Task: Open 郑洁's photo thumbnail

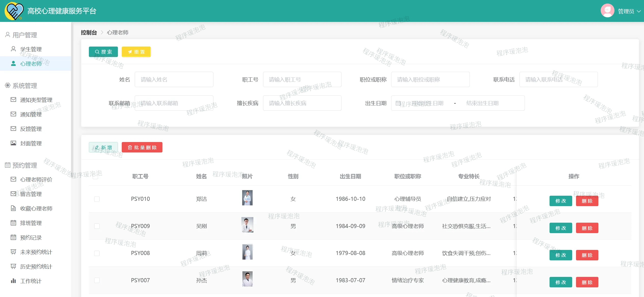Action: point(247,198)
